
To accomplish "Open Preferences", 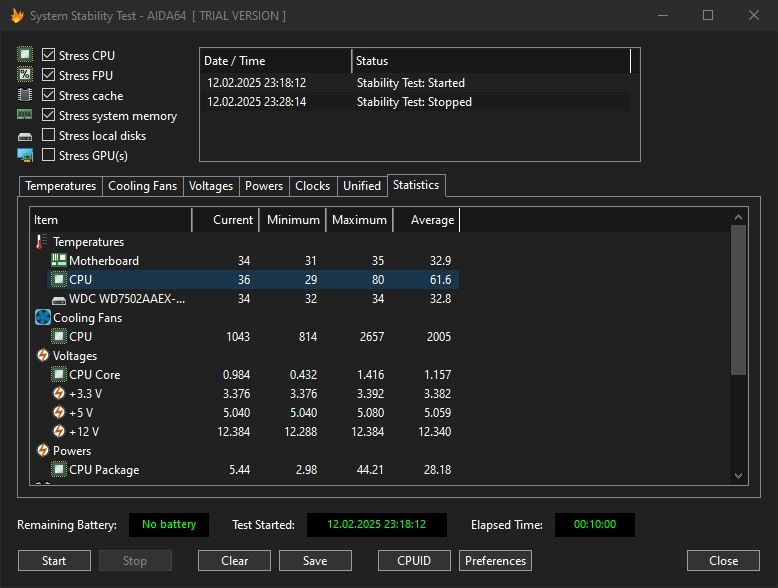I will pos(495,561).
